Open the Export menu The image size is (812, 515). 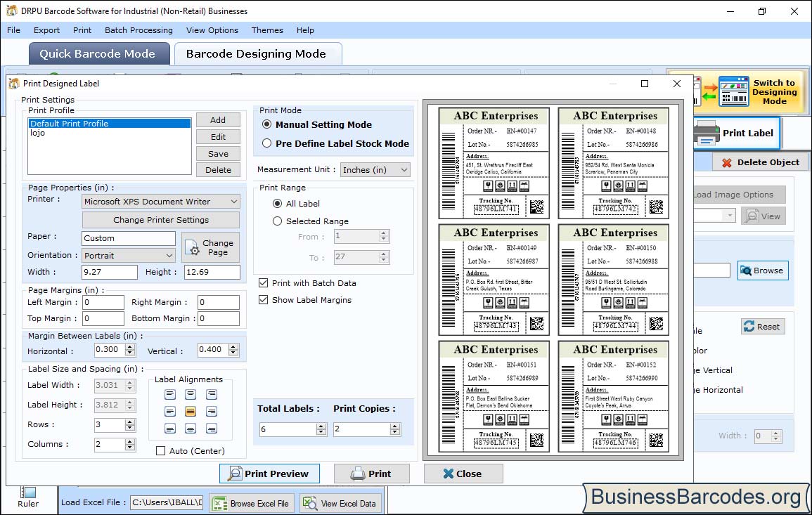coord(46,30)
